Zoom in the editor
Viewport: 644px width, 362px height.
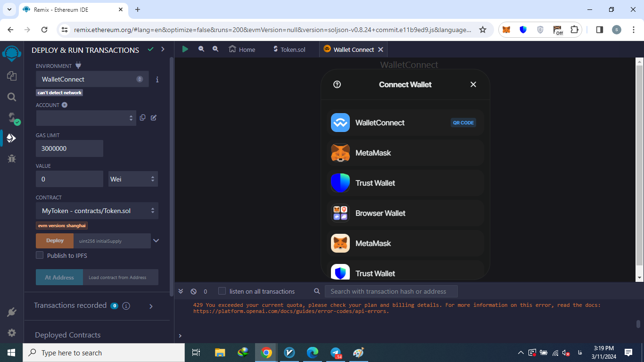(215, 49)
